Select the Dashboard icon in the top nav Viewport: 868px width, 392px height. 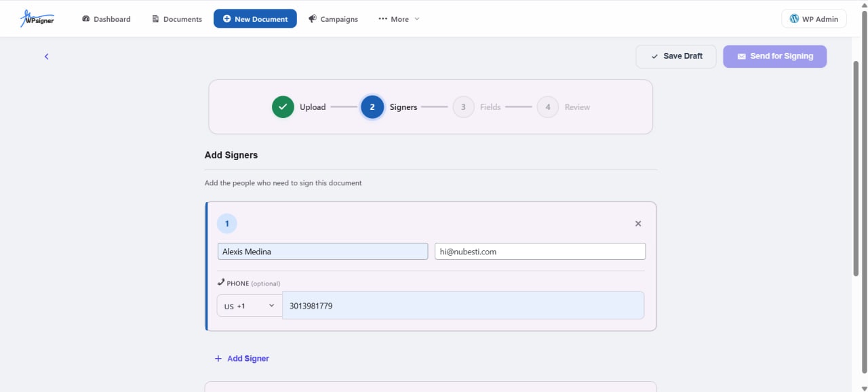pos(85,18)
